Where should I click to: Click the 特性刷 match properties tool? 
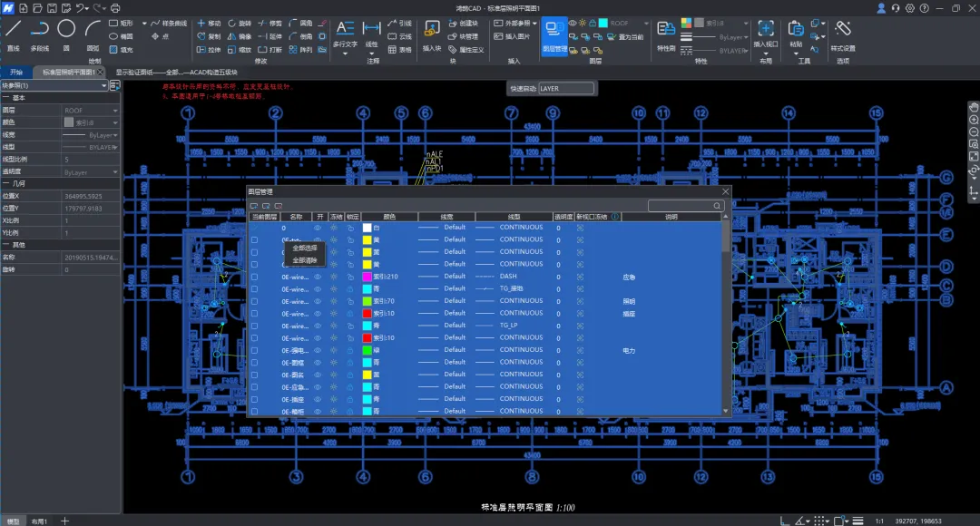[x=666, y=35]
